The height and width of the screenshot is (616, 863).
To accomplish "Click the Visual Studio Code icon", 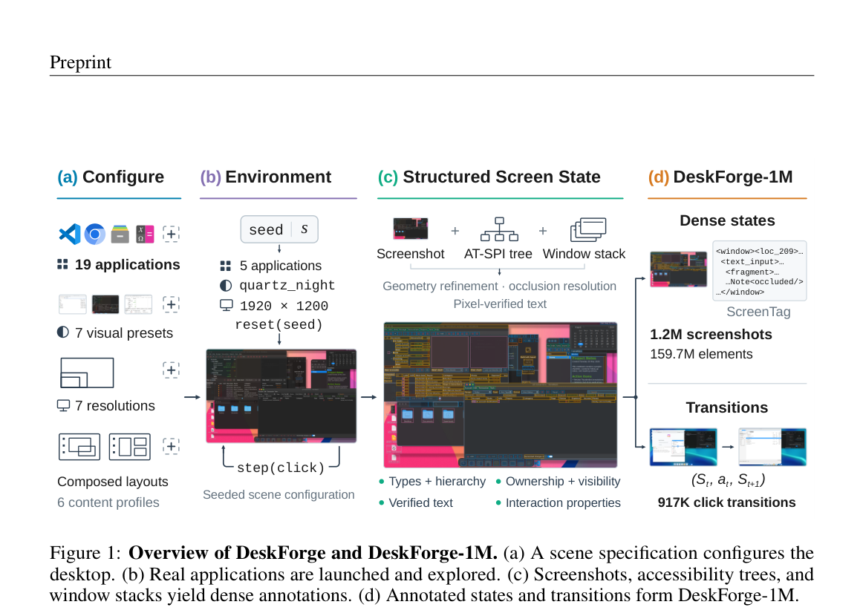I will tap(70, 235).
